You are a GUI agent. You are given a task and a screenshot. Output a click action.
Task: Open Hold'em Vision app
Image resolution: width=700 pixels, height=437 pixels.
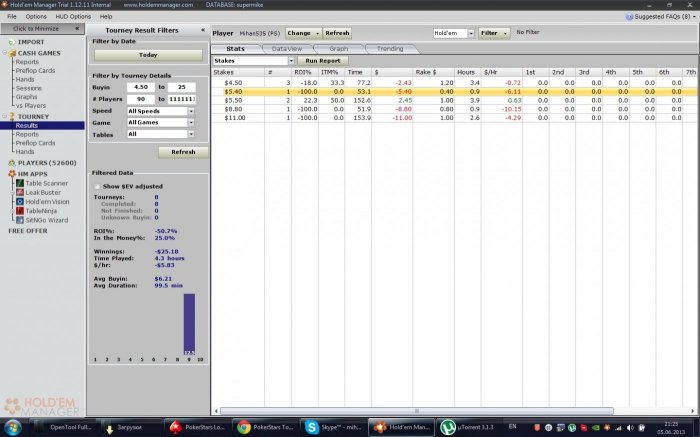point(42,201)
